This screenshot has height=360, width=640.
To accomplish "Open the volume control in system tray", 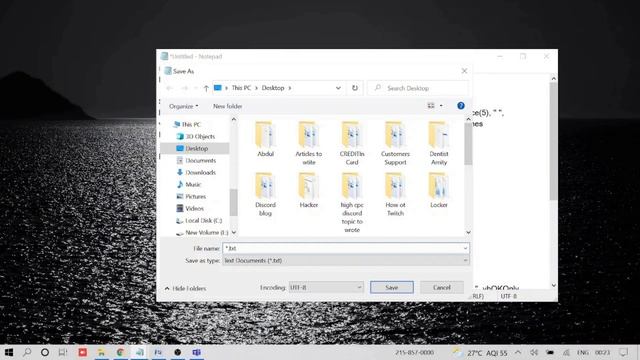I will [x=533, y=352].
